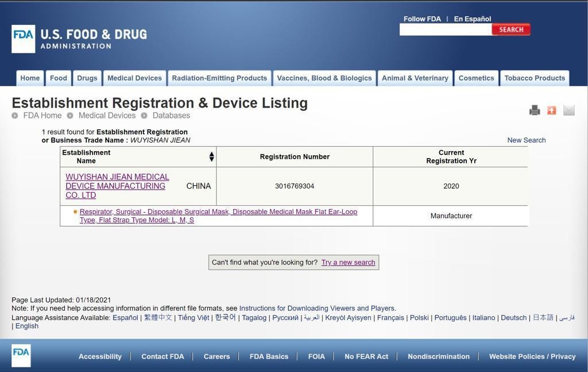Click the FDA logo in the footer

coord(21,355)
